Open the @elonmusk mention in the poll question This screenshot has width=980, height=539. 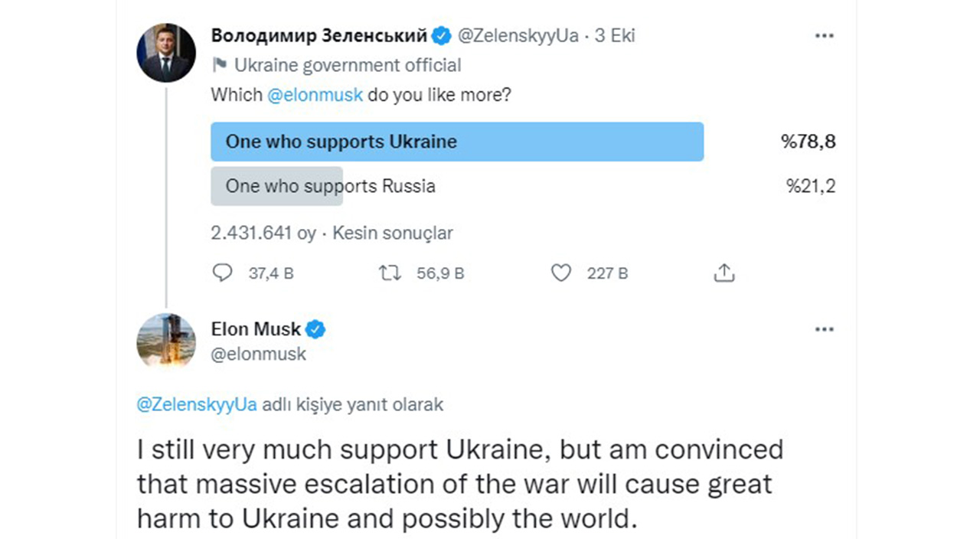[317, 95]
